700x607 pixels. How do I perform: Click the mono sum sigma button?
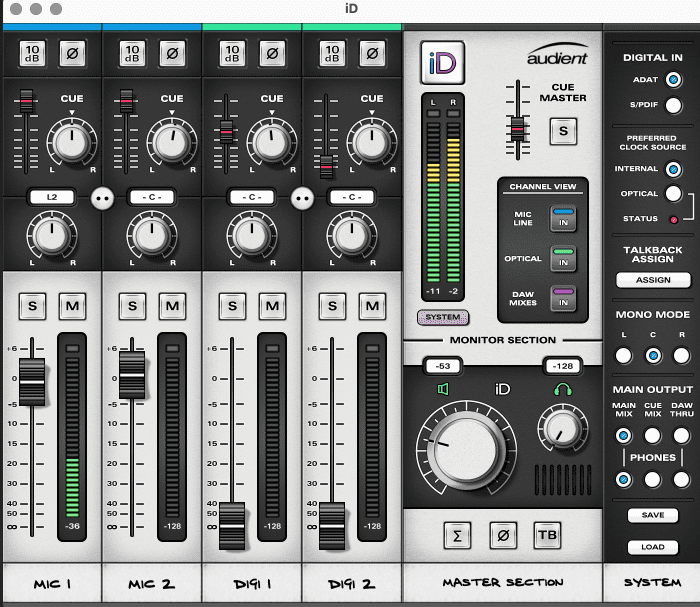tap(457, 535)
